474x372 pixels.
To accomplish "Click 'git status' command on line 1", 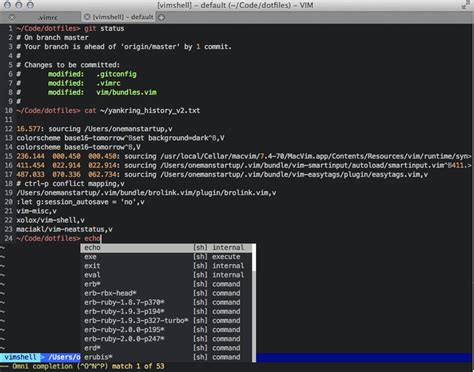I will pos(104,29).
